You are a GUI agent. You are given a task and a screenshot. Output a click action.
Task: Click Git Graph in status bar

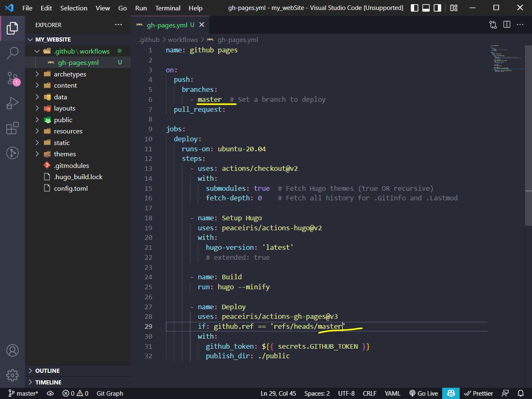click(110, 393)
